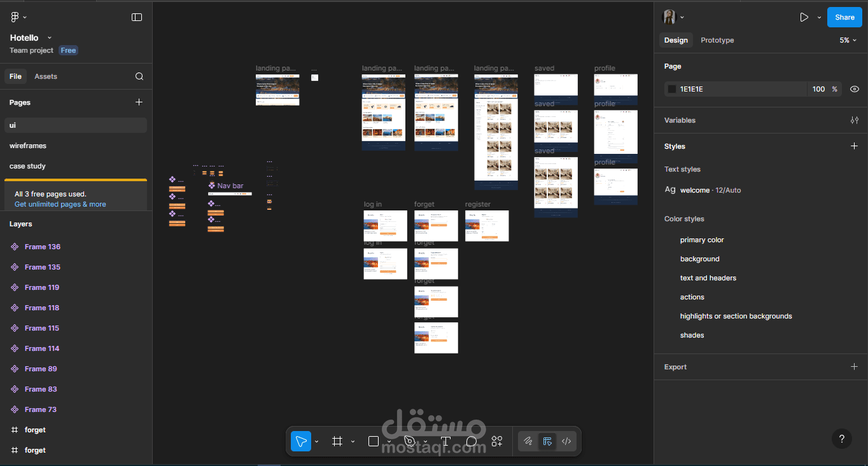868x466 pixels.
Task: Click the Share button
Action: (x=844, y=17)
